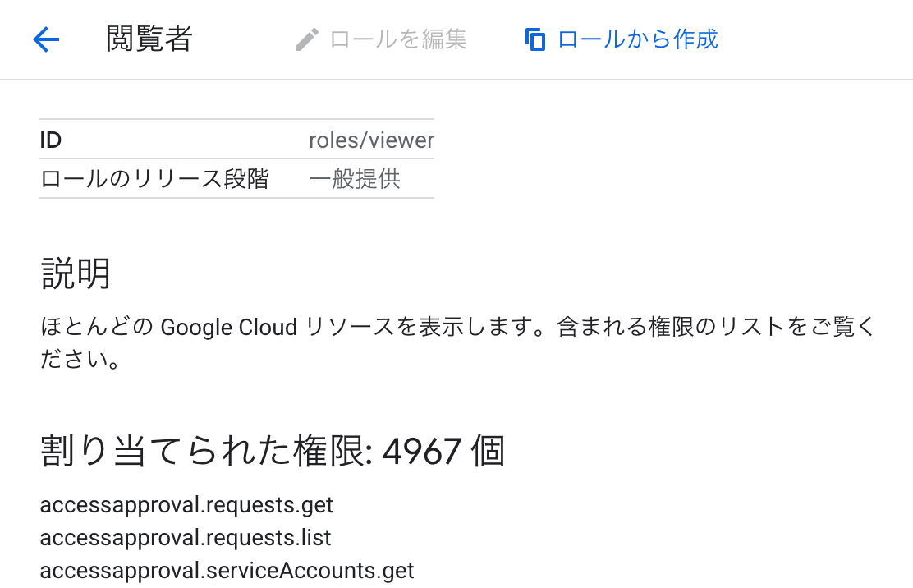The width and height of the screenshot is (913, 588).
Task: Select the accessapproval.serviceAccounts.get permission entry
Action: coord(227,570)
